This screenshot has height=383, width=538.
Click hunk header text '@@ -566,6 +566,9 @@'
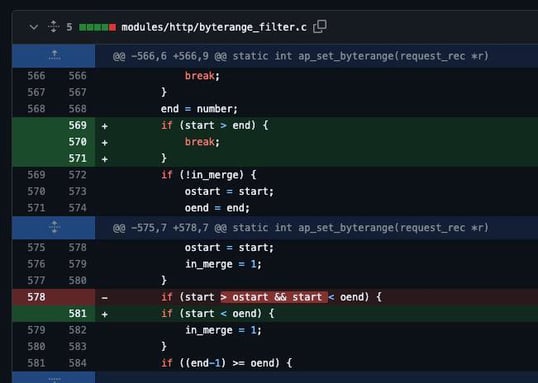(x=170, y=56)
